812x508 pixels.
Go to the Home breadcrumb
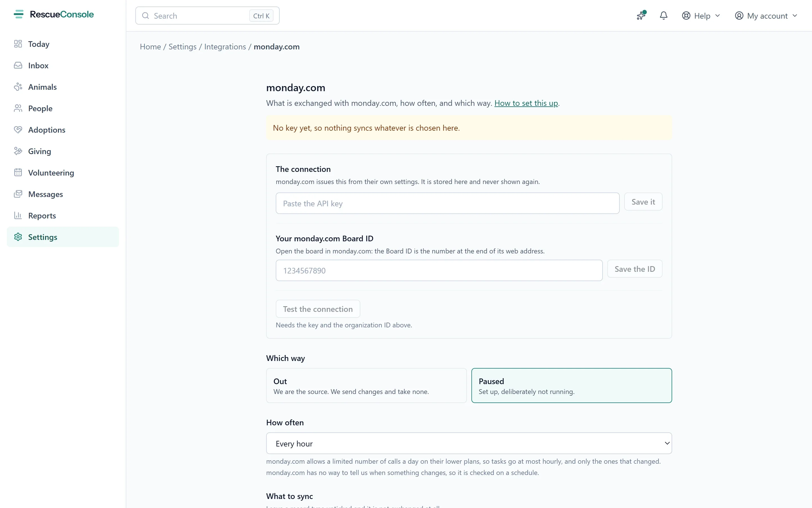point(150,47)
